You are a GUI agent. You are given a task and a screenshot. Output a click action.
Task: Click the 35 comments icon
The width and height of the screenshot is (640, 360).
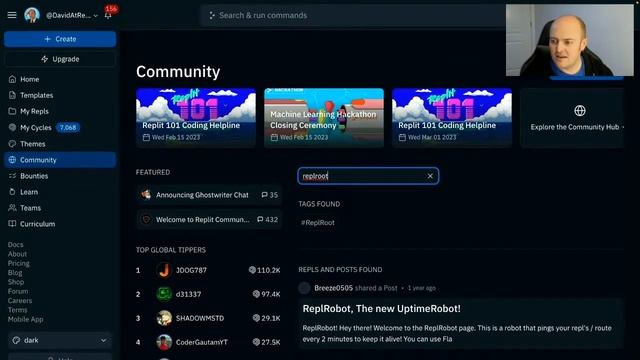pos(264,195)
